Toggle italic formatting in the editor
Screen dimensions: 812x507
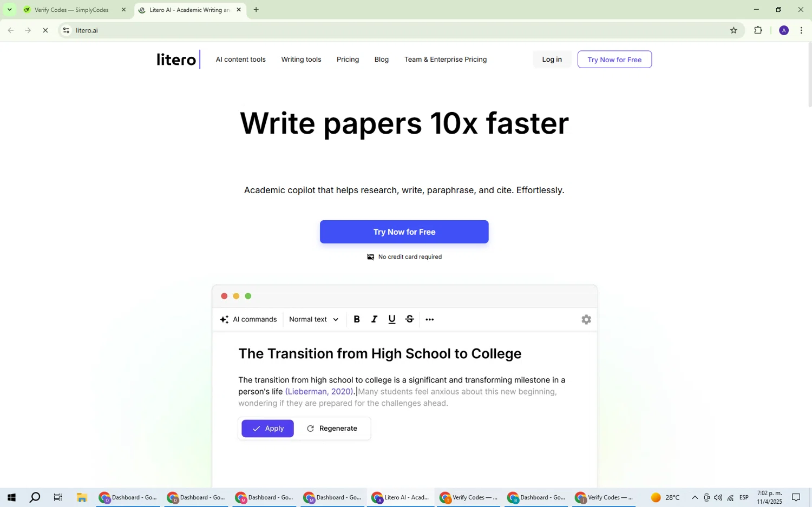pyautogui.click(x=374, y=319)
